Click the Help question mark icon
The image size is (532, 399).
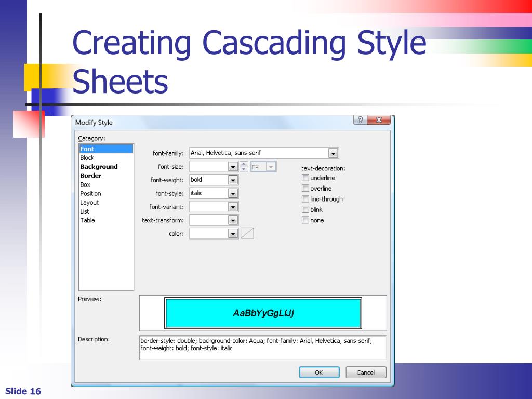[360, 120]
